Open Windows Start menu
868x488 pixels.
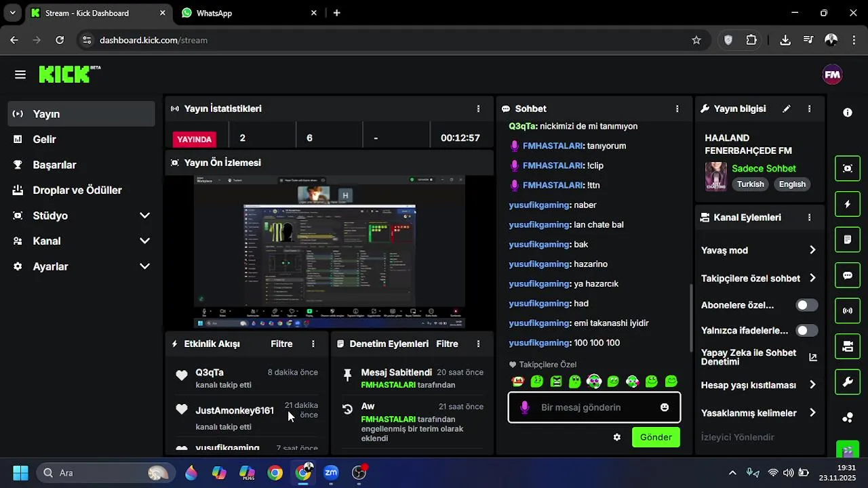click(x=20, y=473)
